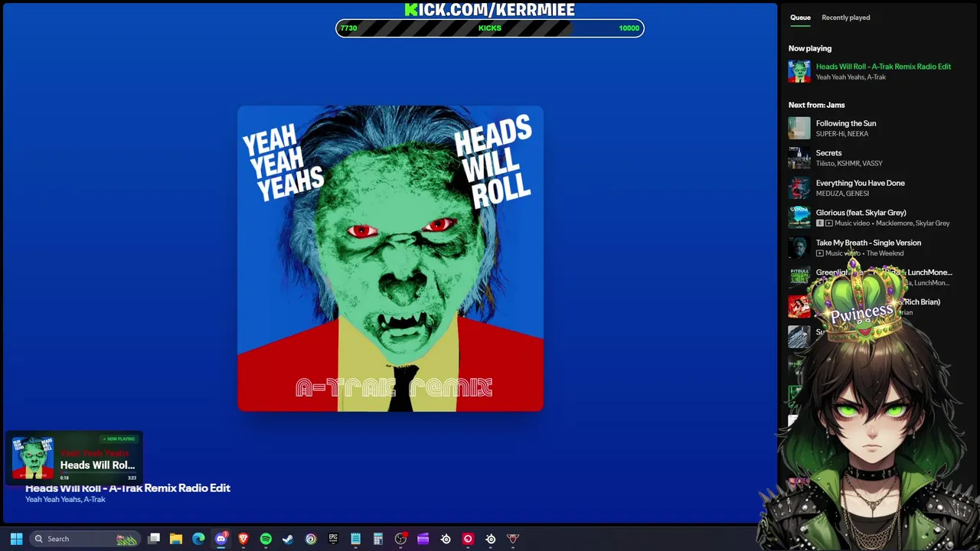Click the Take My Breath cover thumbnail

click(x=799, y=247)
